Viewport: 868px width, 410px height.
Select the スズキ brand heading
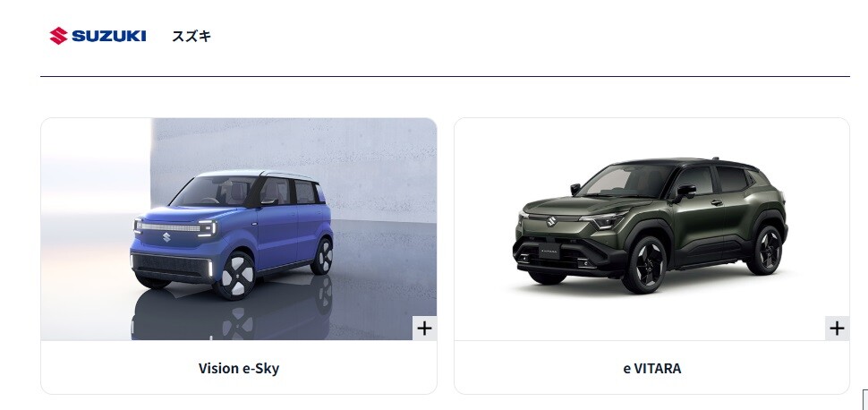coord(191,37)
